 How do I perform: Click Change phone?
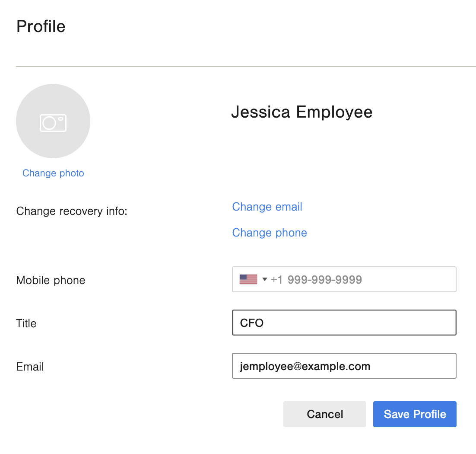pos(269,233)
